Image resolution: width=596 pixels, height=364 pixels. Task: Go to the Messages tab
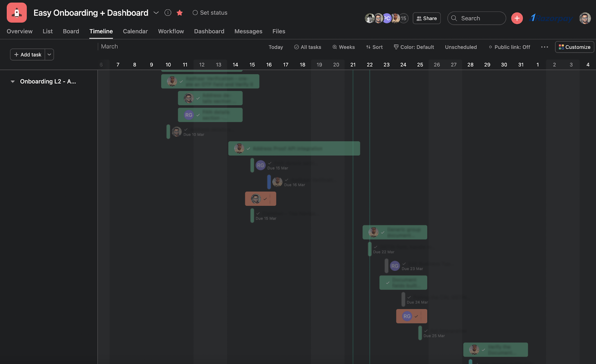[x=248, y=31]
